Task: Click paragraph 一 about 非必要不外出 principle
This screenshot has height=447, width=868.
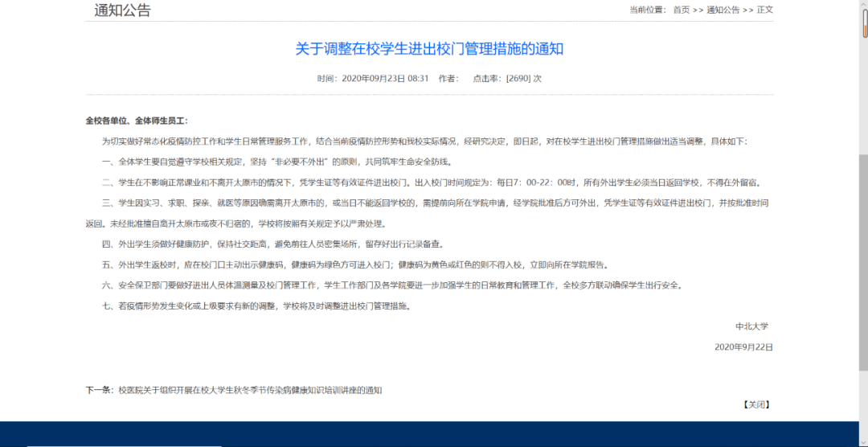Action: tap(277, 162)
